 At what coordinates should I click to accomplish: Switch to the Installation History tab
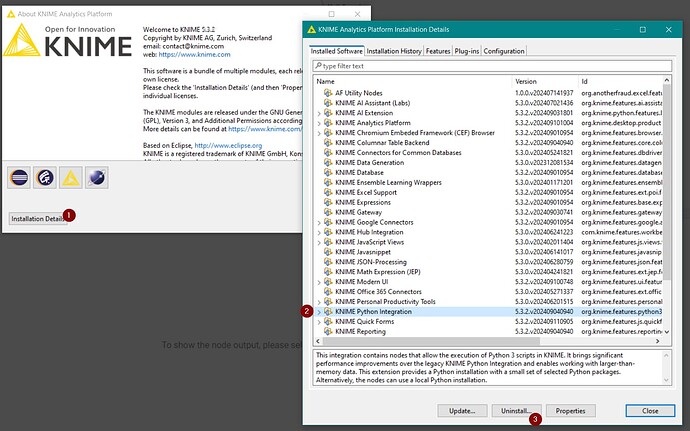click(394, 51)
